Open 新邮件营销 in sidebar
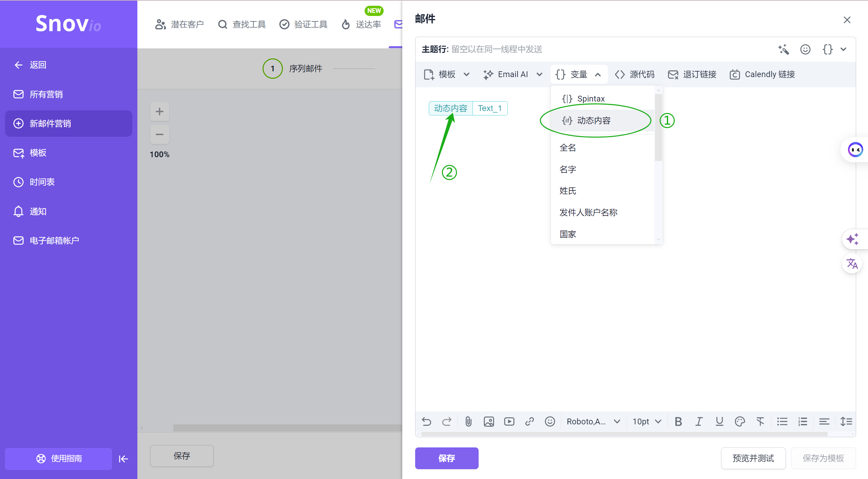Screen dimensions: 868x479 [69, 124]
